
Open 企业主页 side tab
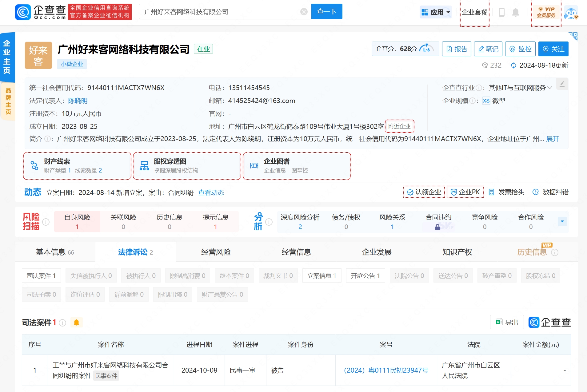7,57
